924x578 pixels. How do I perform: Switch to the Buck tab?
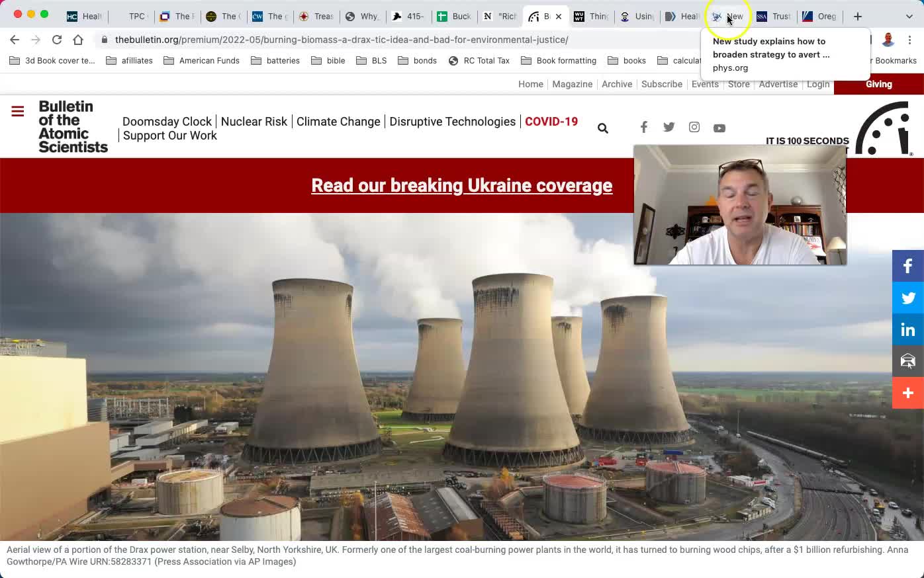coord(455,17)
